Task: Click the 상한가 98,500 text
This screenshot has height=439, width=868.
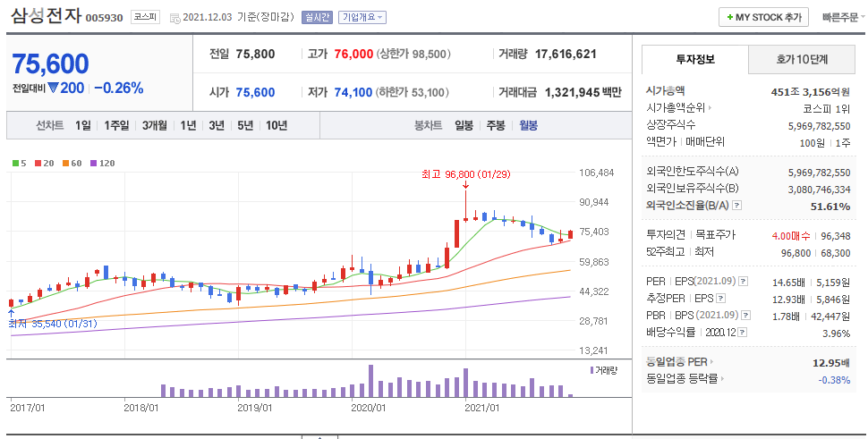Action: point(413,55)
